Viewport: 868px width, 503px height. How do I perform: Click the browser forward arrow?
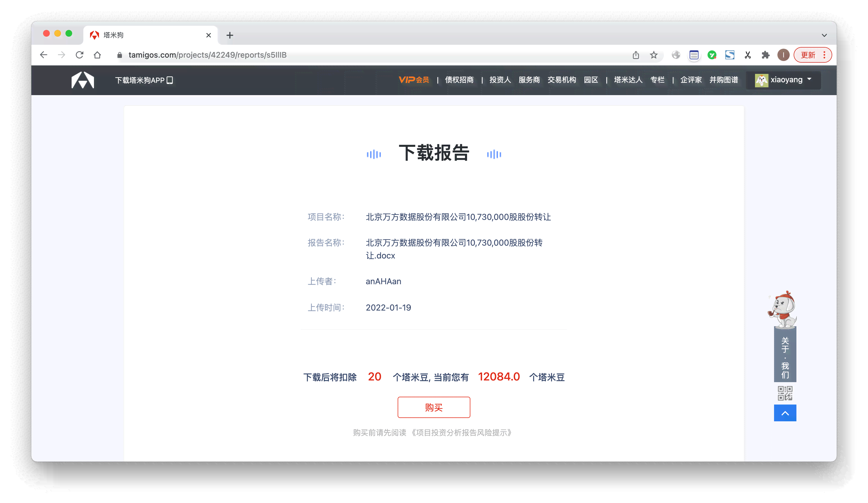pyautogui.click(x=61, y=55)
